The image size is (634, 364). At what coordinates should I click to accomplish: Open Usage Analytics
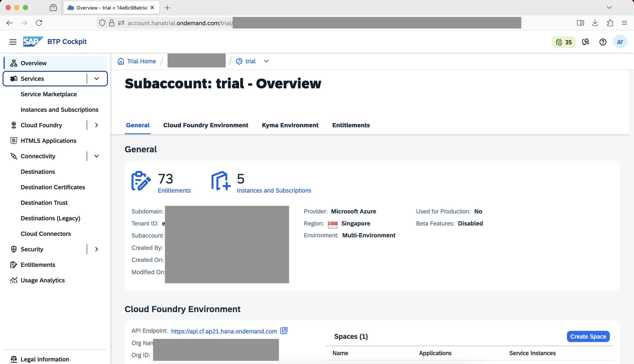coord(42,280)
